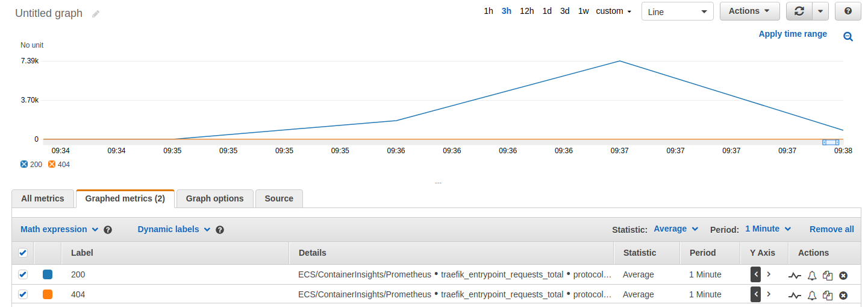Screen dimensions: 868x307
Task: Duplicate the 404 metric using copy icon
Action: pyautogui.click(x=828, y=295)
